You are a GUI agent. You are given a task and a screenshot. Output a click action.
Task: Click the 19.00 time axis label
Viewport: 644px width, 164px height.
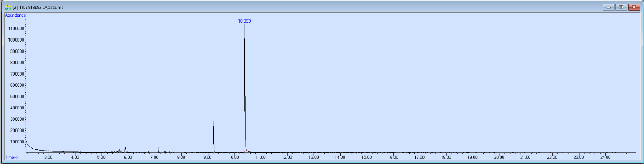click(x=473, y=158)
